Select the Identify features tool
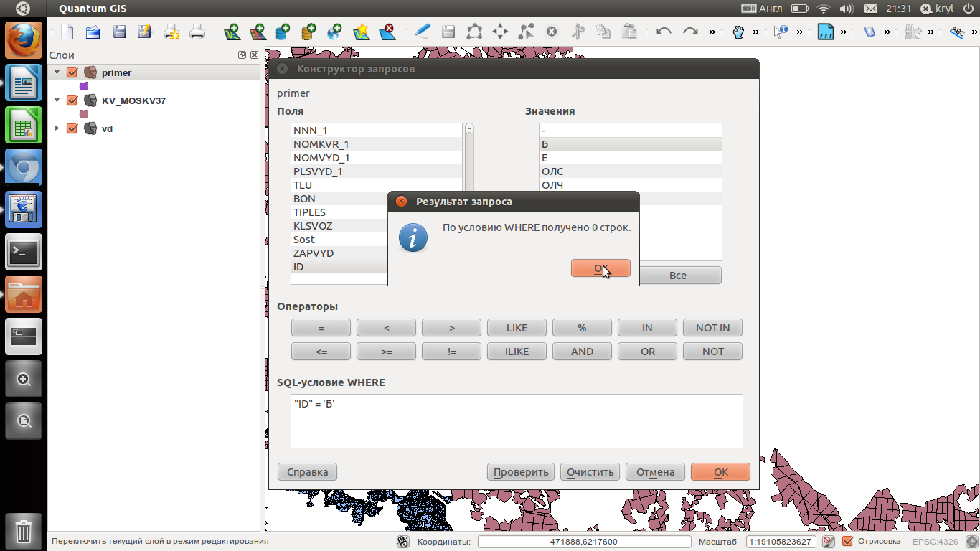The height and width of the screenshot is (551, 980). tap(781, 32)
